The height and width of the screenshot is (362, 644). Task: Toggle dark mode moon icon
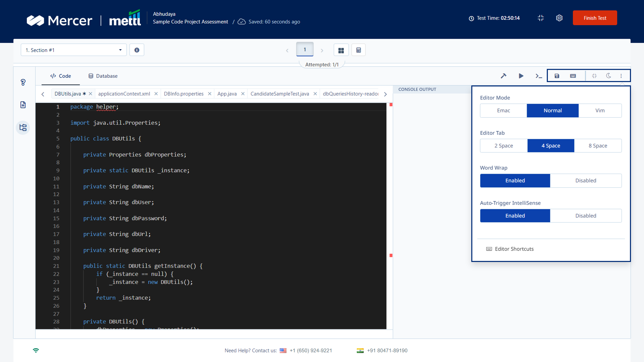pos(609,76)
